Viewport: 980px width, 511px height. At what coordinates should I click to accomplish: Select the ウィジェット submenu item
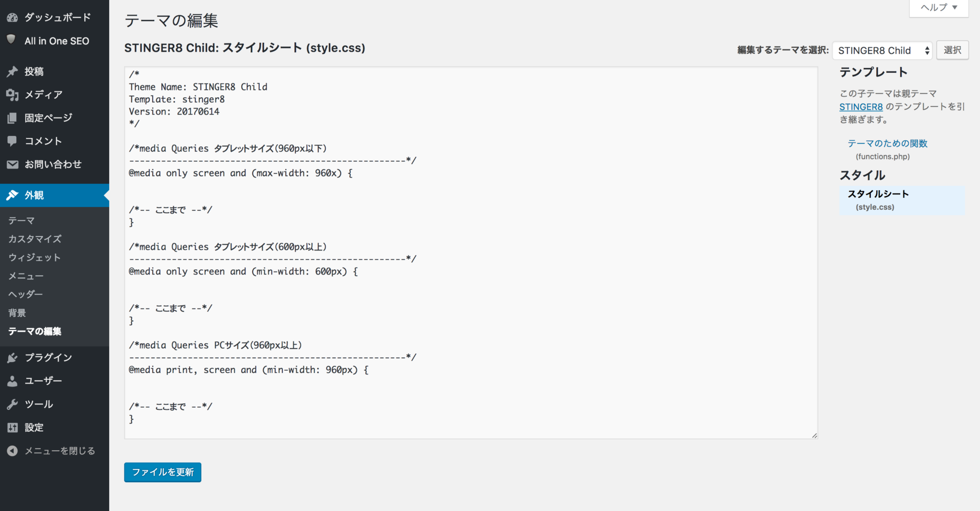[x=34, y=258]
